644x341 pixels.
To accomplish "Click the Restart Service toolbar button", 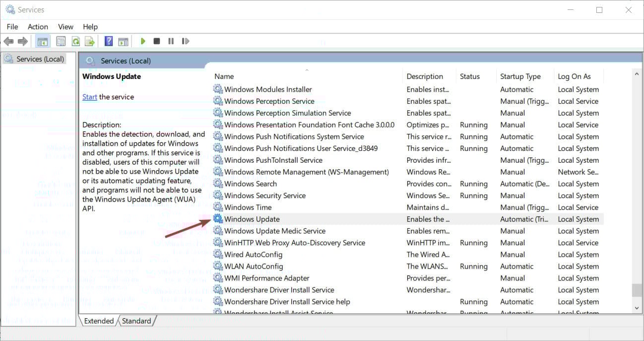I will pos(186,41).
